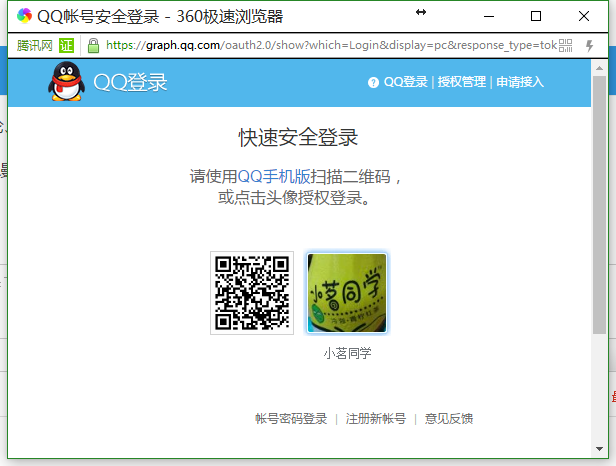Click the QQ penguin logo
Screen dimensions: 616x466
coord(66,81)
